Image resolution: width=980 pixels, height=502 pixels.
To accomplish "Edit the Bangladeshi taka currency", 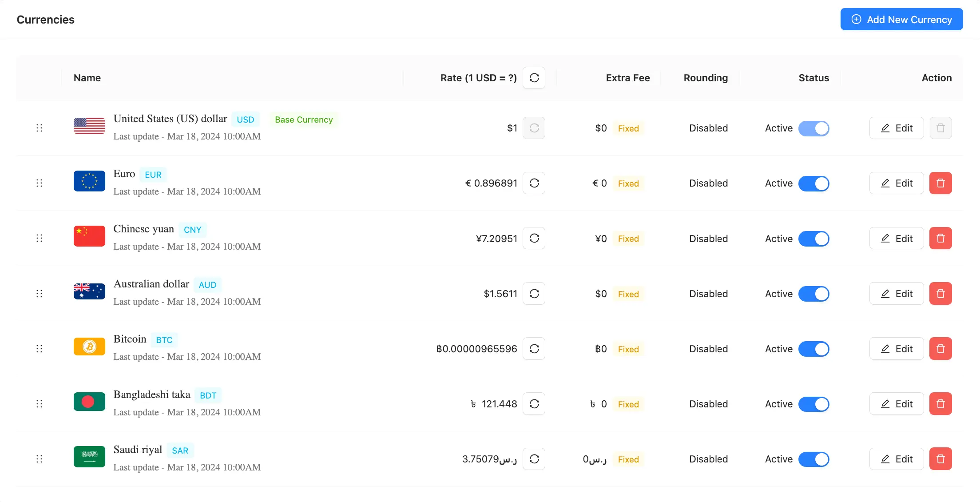I will tap(897, 404).
